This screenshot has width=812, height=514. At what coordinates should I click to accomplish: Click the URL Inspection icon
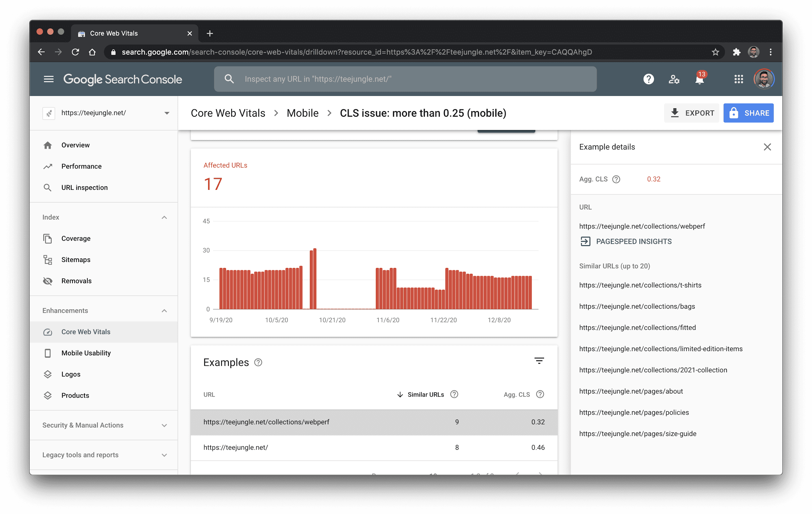pyautogui.click(x=48, y=187)
